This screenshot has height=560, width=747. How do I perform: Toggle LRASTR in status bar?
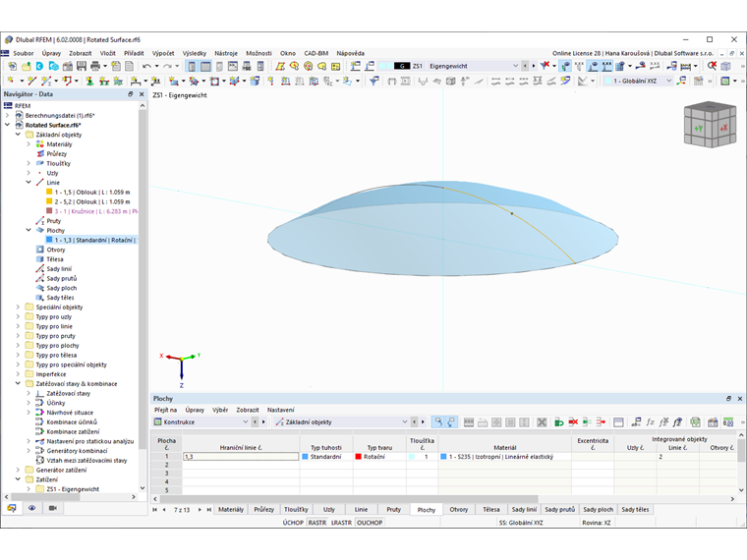[342, 523]
